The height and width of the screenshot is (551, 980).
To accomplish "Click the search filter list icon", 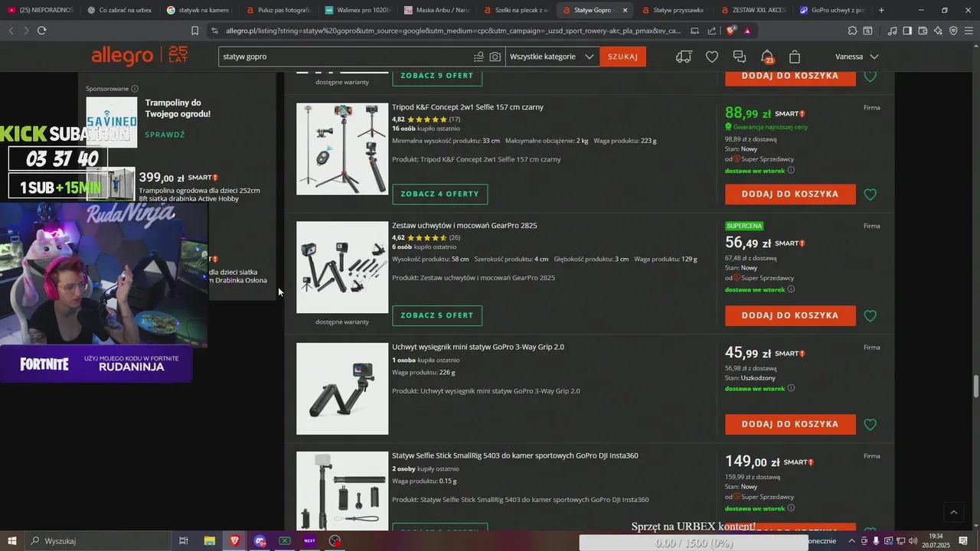I will pyautogui.click(x=479, y=57).
